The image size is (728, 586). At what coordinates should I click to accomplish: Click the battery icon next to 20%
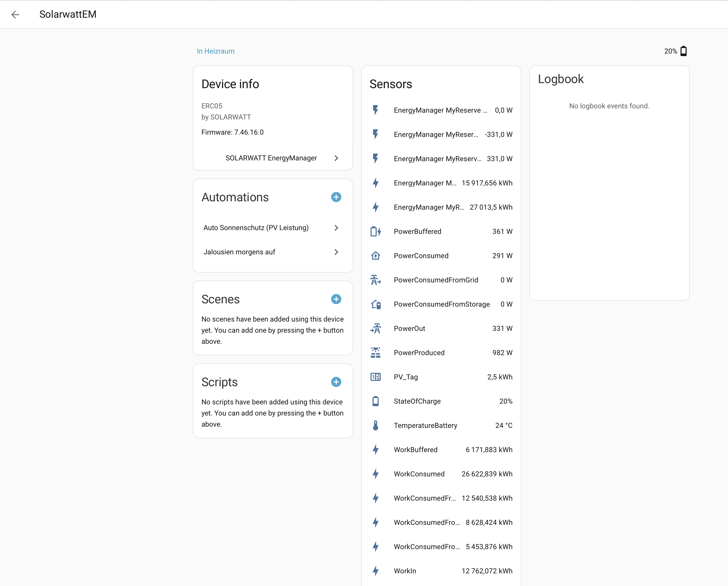tap(683, 51)
